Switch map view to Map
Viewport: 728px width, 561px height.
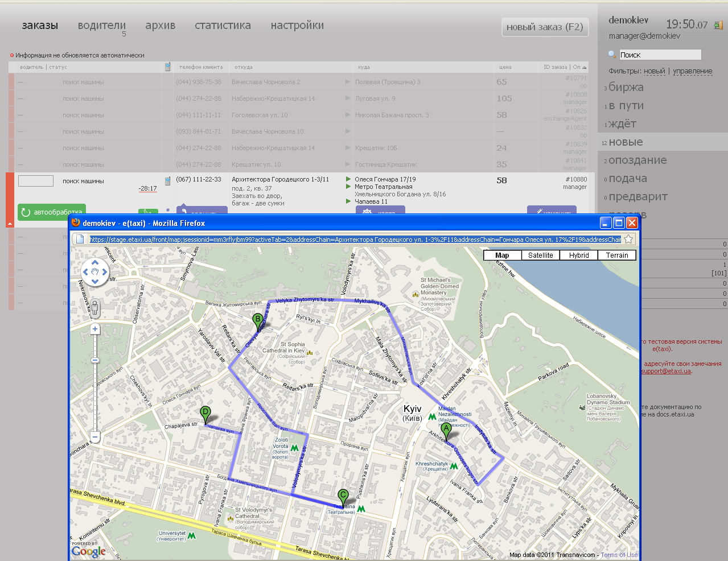[x=502, y=255]
